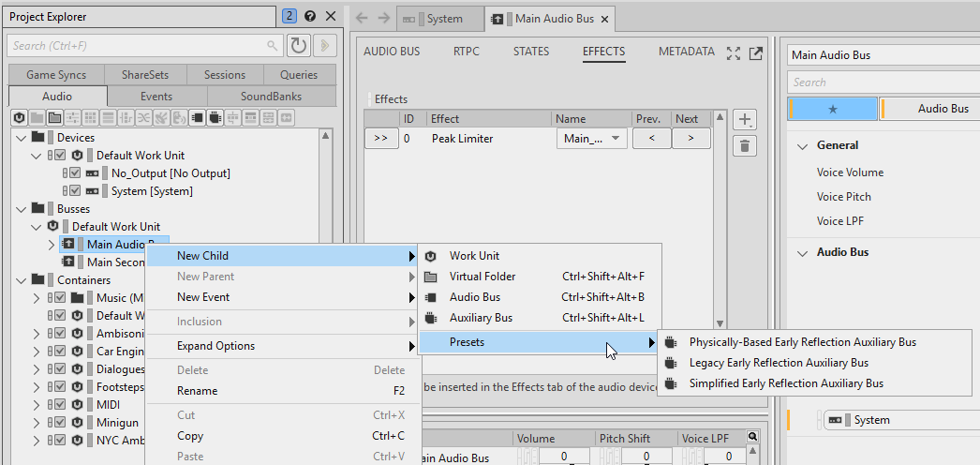Open the Peak Limiter Name dropdown
This screenshot has width=980, height=465.
pyautogui.click(x=591, y=139)
